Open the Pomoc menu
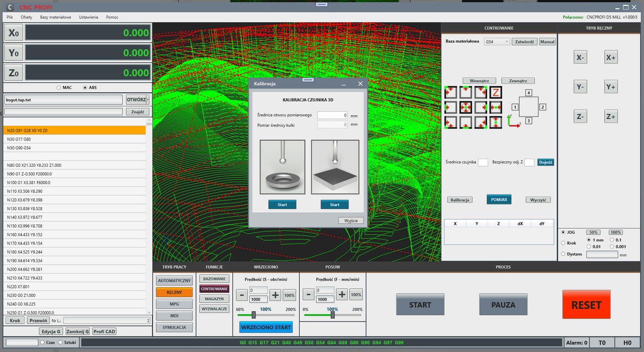This screenshot has width=644, height=352. 112,17
